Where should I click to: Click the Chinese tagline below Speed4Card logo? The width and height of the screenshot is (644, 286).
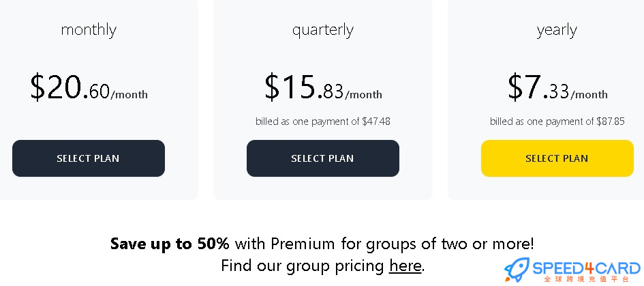point(586,279)
